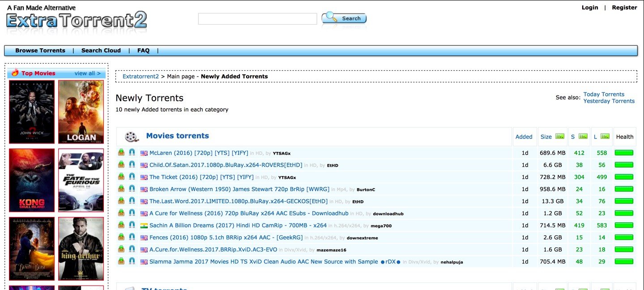Click download icon for The.Last.Word.2017 torrent
This screenshot has height=290, width=644.
coord(121,201)
